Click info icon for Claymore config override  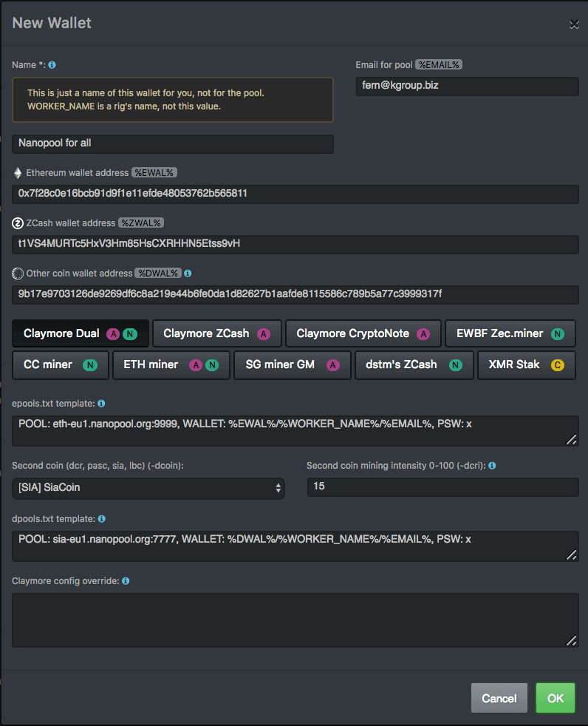pyautogui.click(x=126, y=581)
